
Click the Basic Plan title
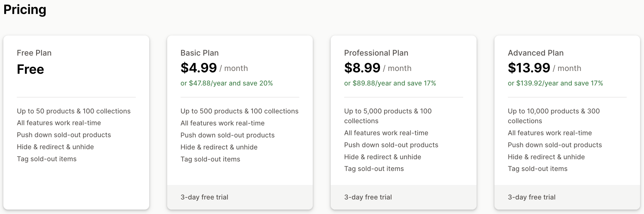click(200, 53)
